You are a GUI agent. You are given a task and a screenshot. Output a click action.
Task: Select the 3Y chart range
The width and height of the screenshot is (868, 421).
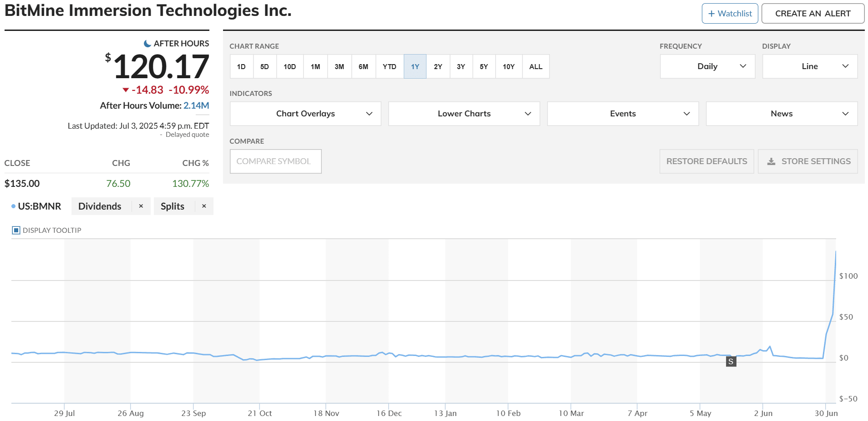pos(461,66)
